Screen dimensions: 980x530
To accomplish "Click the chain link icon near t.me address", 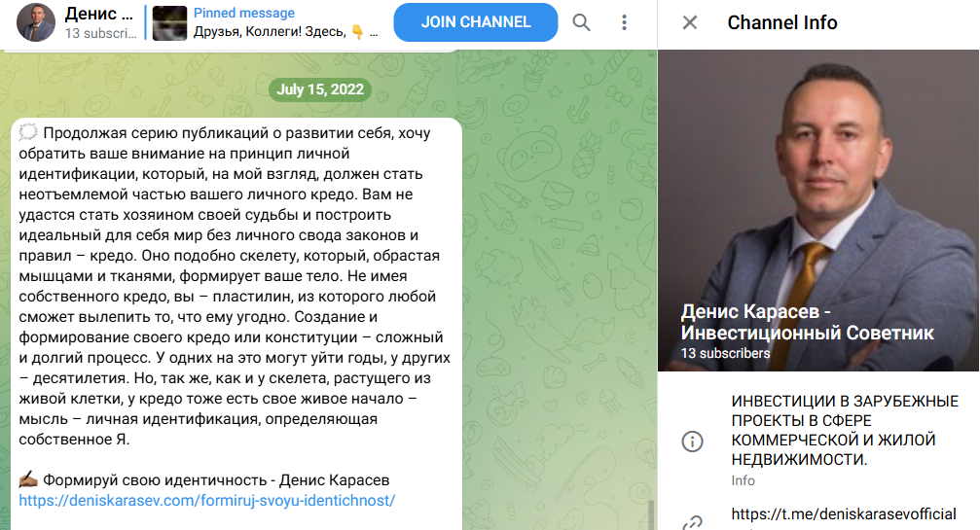I will click(692, 522).
